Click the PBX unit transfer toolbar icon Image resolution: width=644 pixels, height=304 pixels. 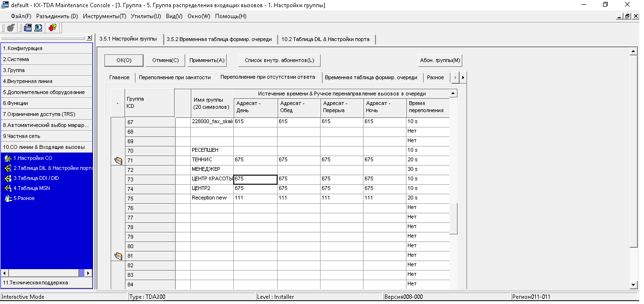click(28, 28)
